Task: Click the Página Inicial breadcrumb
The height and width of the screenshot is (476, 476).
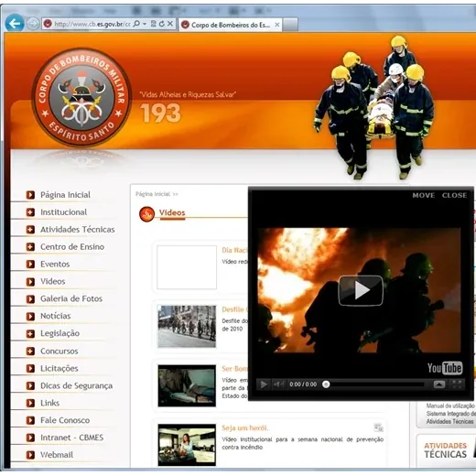Action: [153, 194]
